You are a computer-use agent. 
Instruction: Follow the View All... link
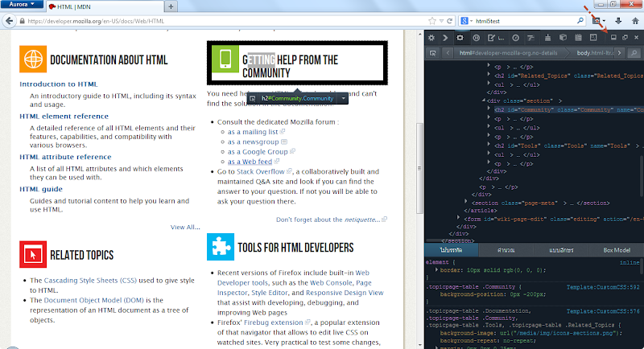click(185, 227)
